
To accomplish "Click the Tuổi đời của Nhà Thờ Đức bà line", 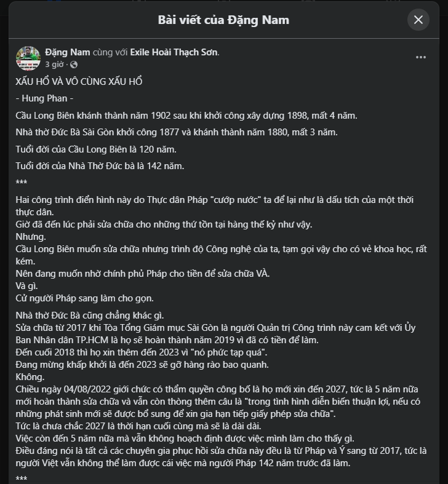I will tap(100, 166).
